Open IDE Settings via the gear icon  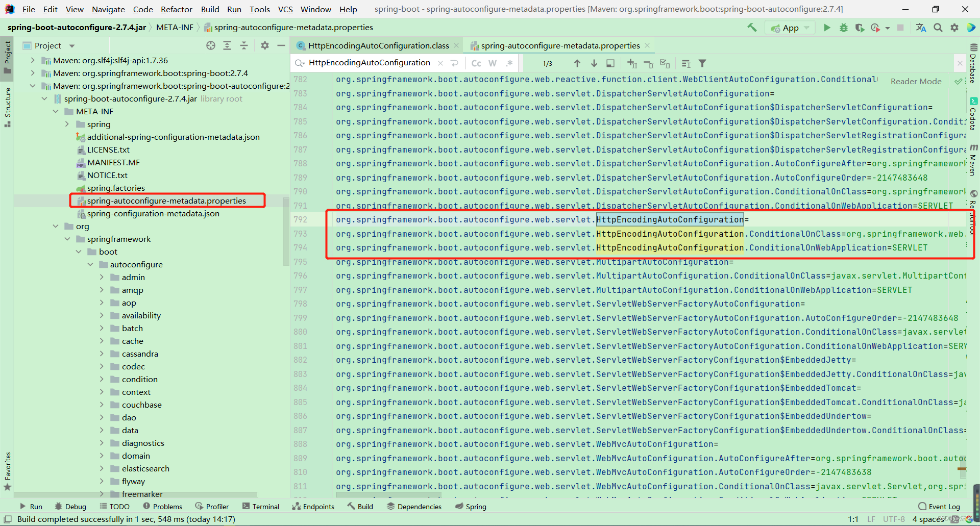(x=954, y=28)
